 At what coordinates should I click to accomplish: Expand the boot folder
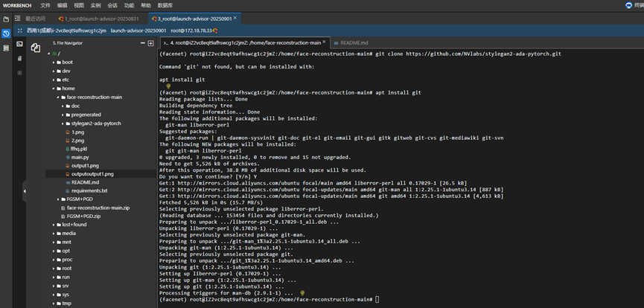(54, 62)
